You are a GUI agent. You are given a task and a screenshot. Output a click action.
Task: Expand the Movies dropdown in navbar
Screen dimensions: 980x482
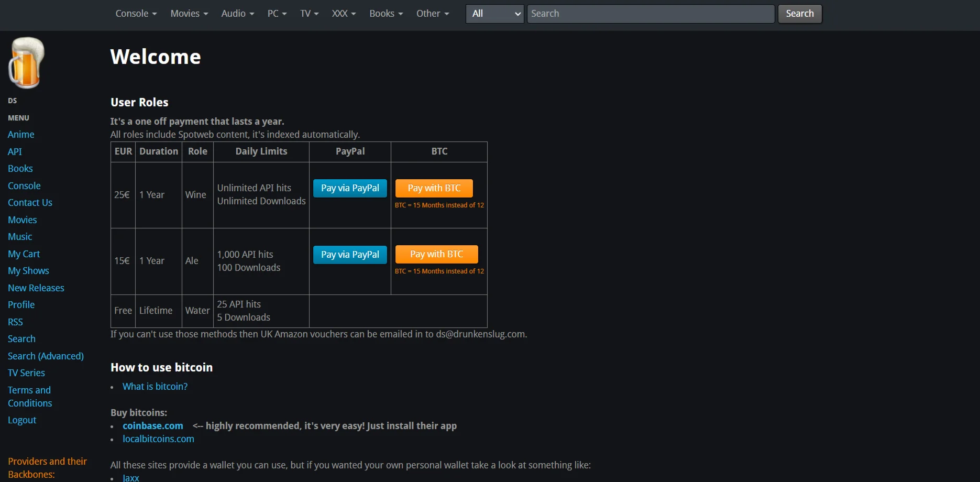point(189,14)
